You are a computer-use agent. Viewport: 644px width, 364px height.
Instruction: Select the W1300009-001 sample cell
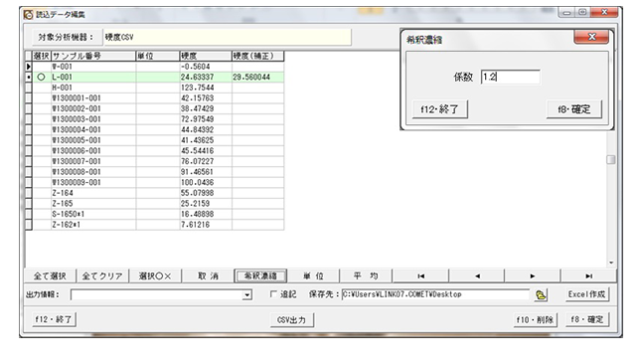93,182
